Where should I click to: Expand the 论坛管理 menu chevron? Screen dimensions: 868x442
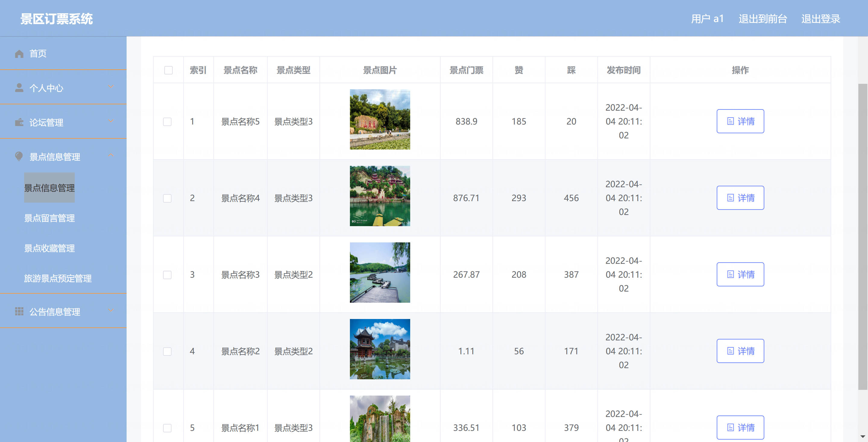tap(111, 121)
